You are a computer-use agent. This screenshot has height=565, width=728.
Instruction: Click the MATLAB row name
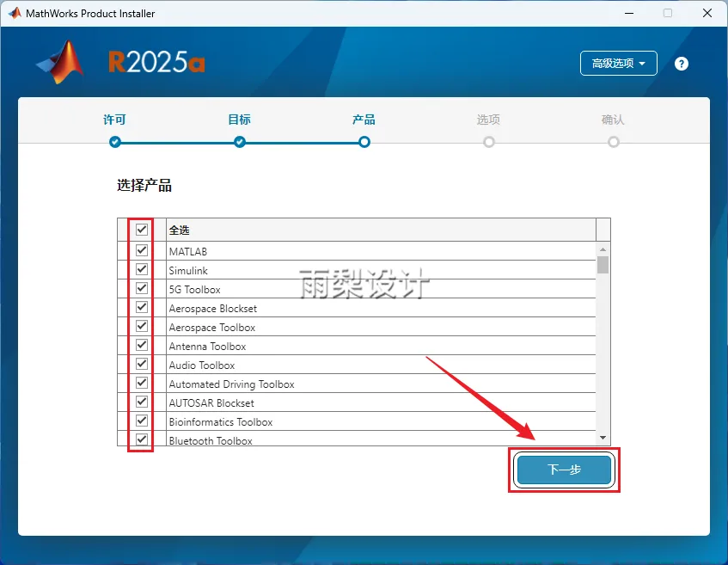[x=188, y=251]
